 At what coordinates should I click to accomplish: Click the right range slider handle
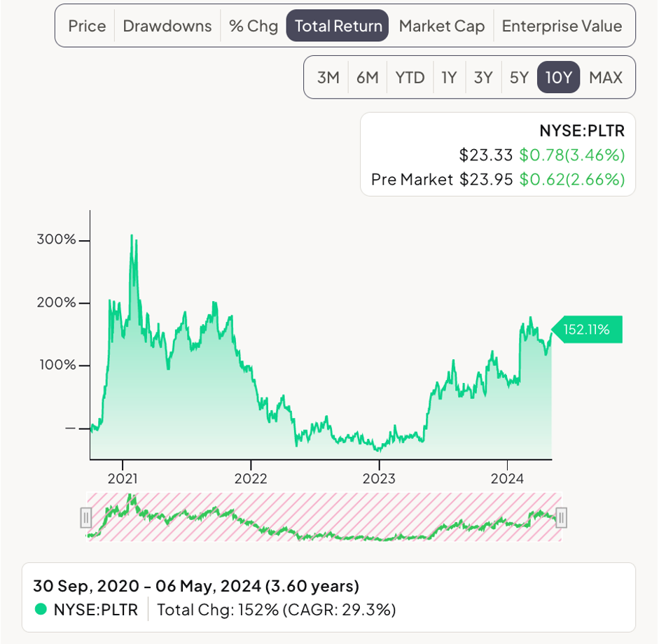[561, 518]
